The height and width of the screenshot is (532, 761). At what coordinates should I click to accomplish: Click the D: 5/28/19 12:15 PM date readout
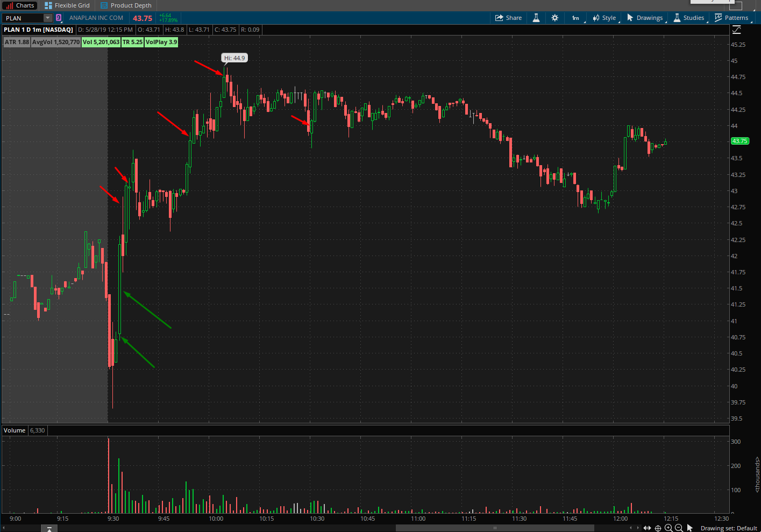click(x=105, y=30)
